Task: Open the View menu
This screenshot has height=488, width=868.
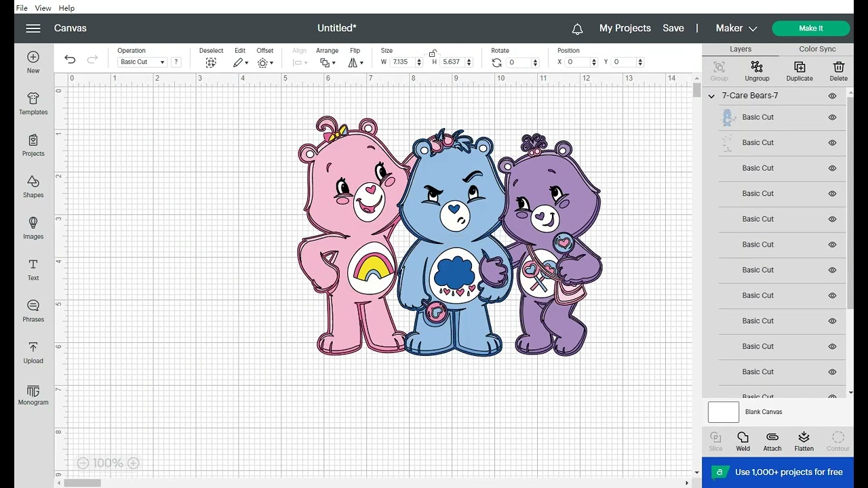Action: (43, 8)
